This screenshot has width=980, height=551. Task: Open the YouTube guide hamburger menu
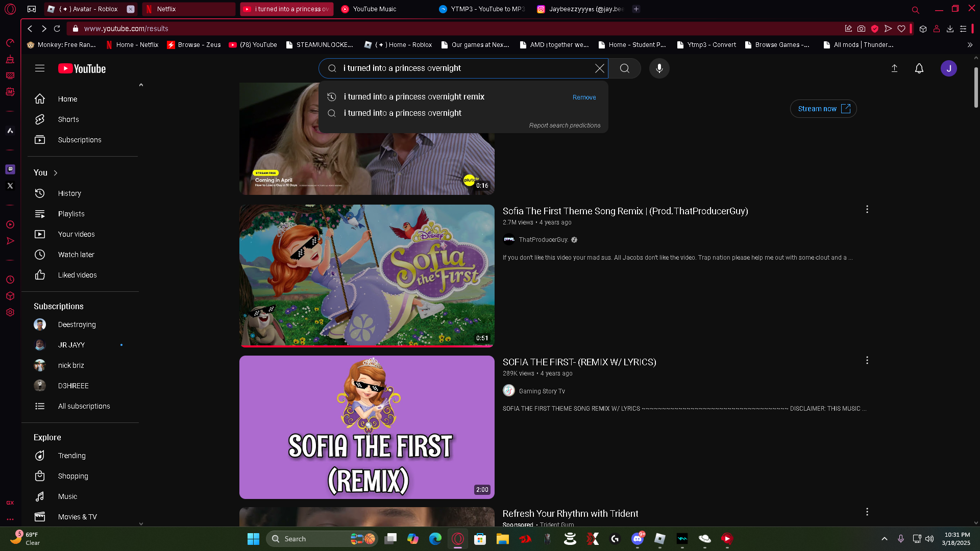point(40,68)
